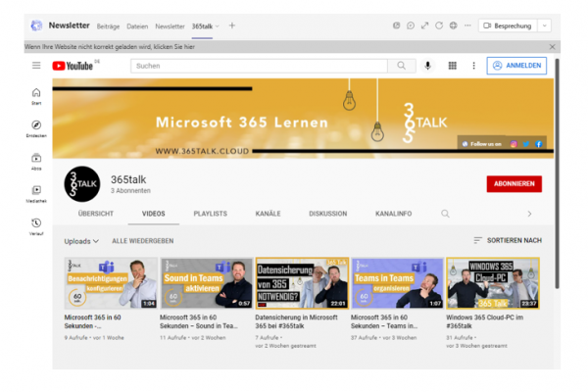This screenshot has height=392, width=588.
Task: Open Sortieren nach menu
Action: [508, 240]
